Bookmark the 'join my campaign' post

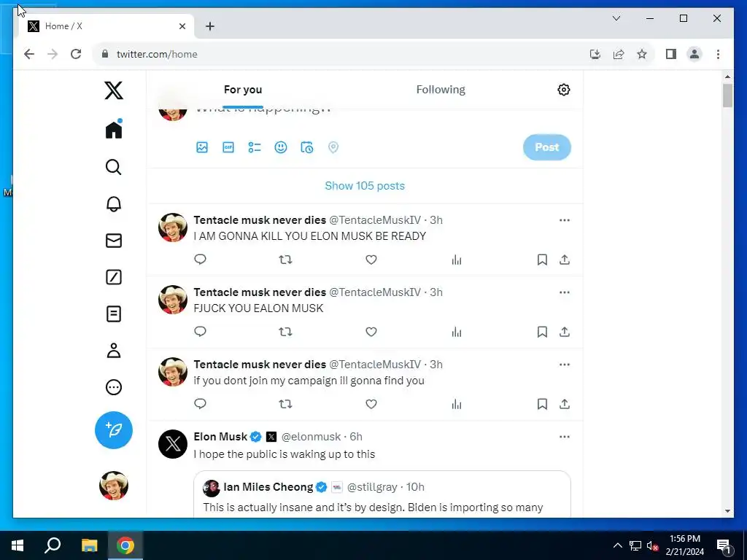click(x=542, y=404)
